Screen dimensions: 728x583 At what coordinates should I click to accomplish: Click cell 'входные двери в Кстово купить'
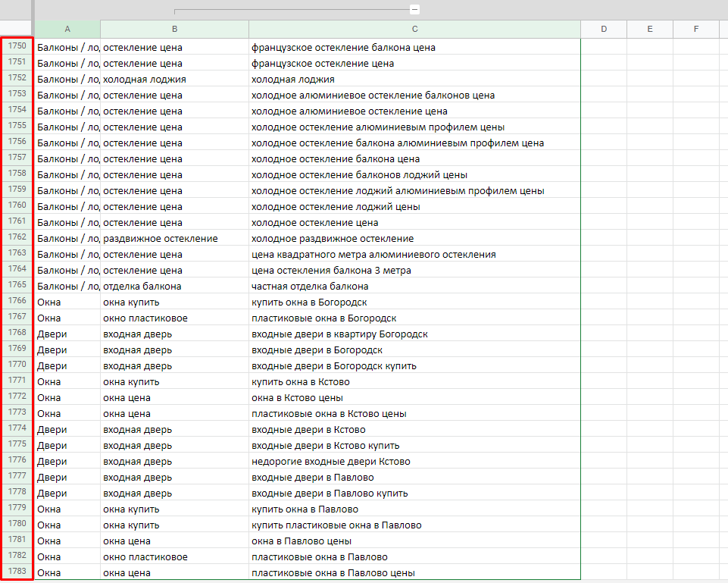click(x=414, y=446)
